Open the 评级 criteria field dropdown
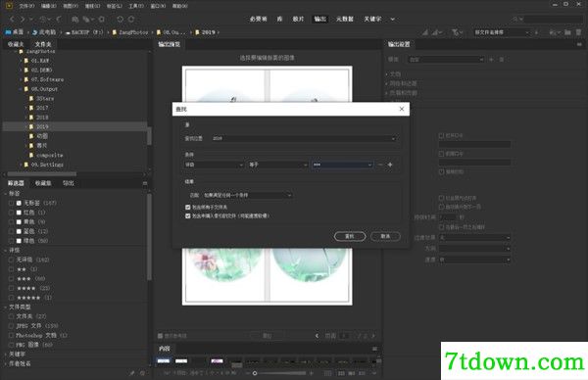Image resolution: width=588 pixels, height=380 pixels. pos(214,165)
